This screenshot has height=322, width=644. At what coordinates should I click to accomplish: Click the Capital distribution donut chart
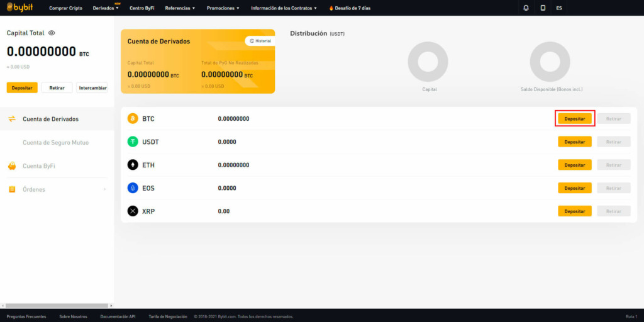pos(428,62)
